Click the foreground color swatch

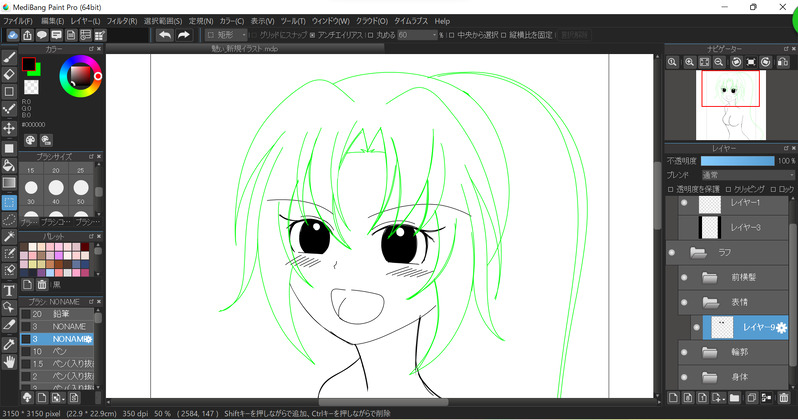[28, 64]
